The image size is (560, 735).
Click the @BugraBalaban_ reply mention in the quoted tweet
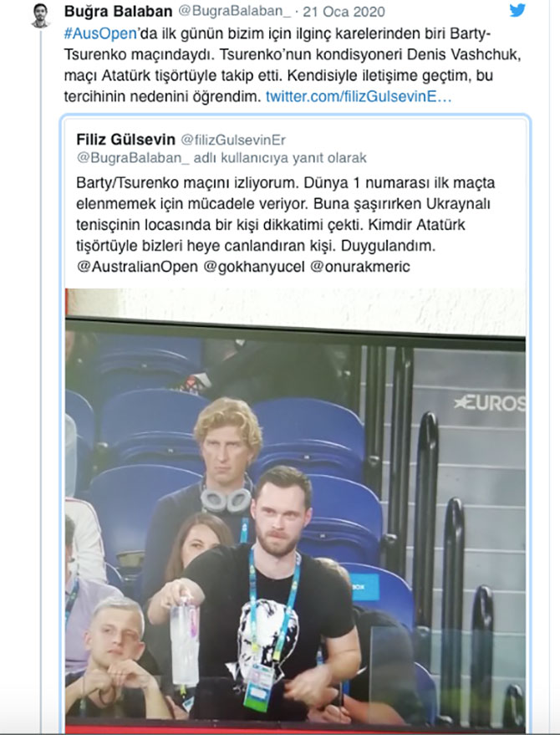tap(133, 158)
